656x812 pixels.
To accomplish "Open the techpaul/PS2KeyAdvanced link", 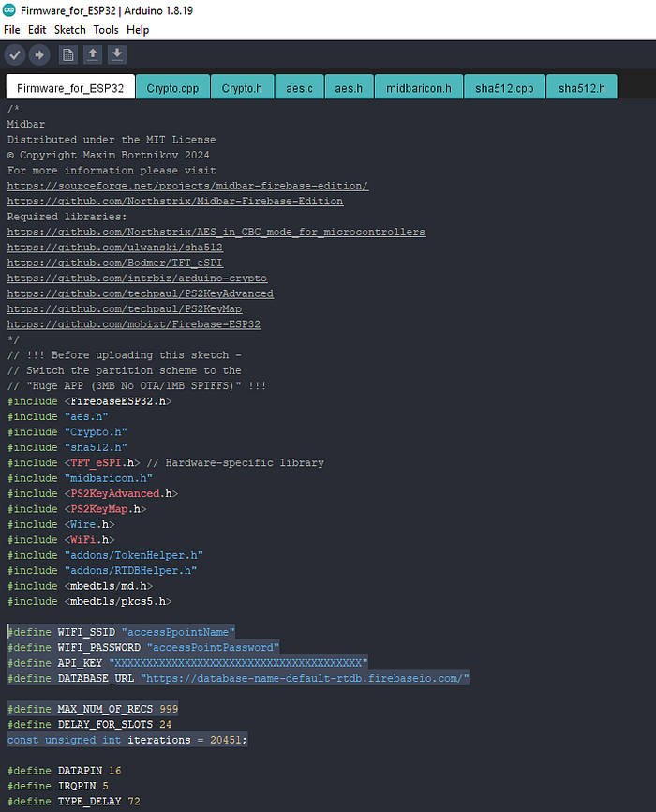I will [x=141, y=293].
